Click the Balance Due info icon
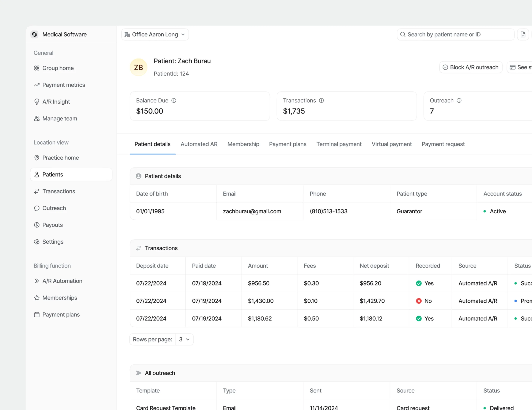Image resolution: width=532 pixels, height=410 pixels. (x=174, y=100)
